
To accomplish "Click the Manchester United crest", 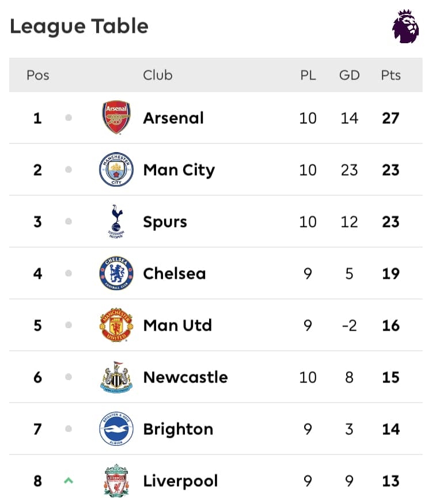I will click(x=116, y=325).
